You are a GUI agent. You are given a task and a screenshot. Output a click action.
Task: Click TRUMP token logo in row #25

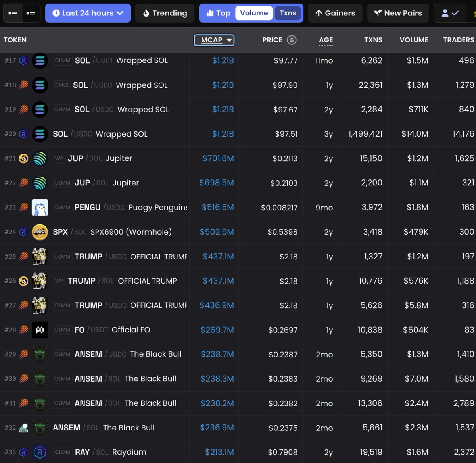click(40, 257)
